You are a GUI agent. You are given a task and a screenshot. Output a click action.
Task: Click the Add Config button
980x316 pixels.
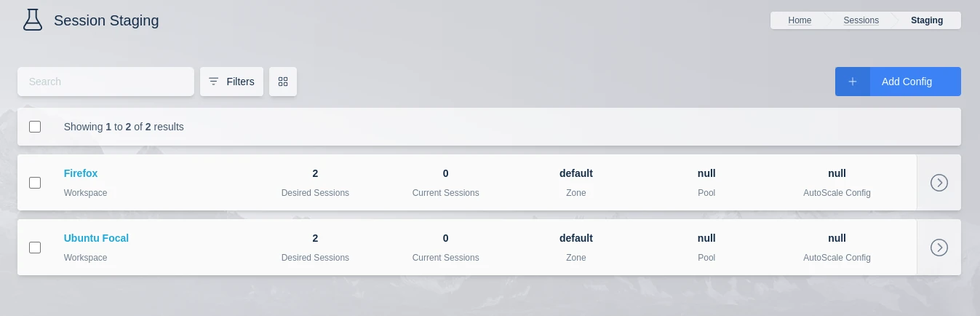coord(907,82)
